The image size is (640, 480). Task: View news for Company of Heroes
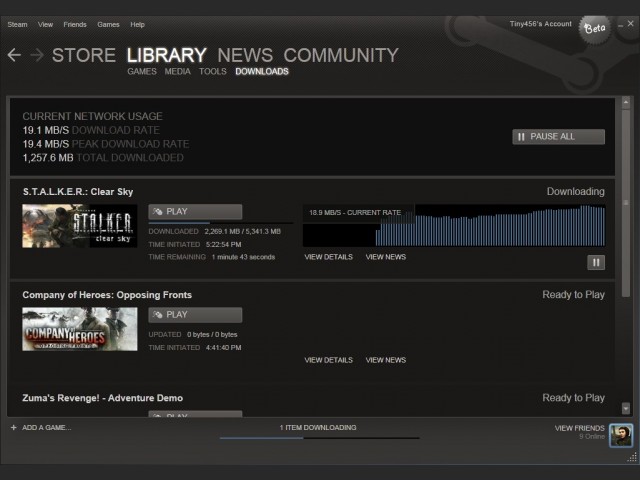(x=386, y=360)
